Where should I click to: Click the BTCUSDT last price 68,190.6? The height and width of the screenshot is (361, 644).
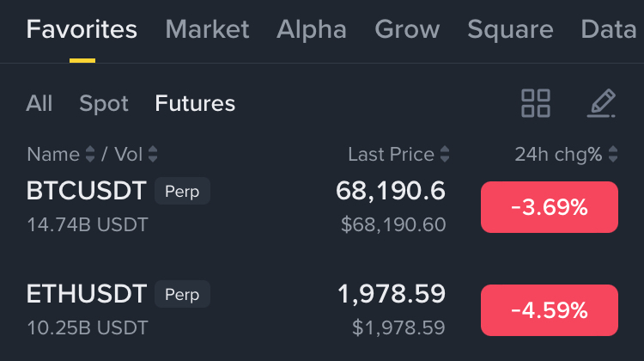click(391, 191)
